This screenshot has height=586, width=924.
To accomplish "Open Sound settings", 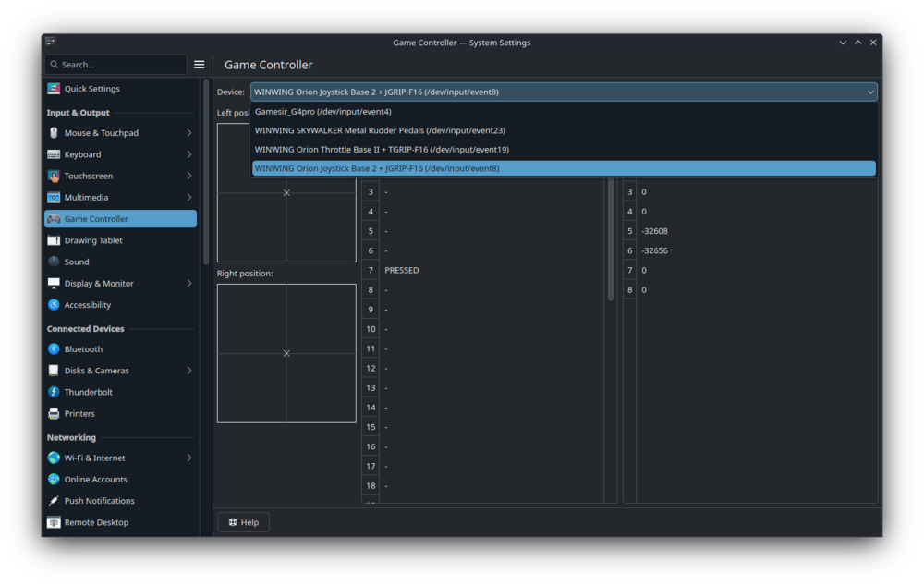I will coord(121,262).
